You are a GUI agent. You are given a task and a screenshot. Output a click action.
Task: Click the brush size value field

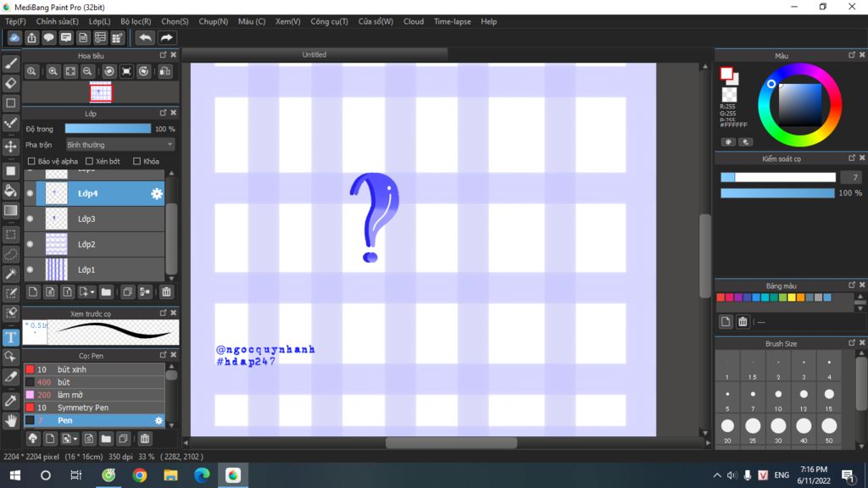point(851,177)
